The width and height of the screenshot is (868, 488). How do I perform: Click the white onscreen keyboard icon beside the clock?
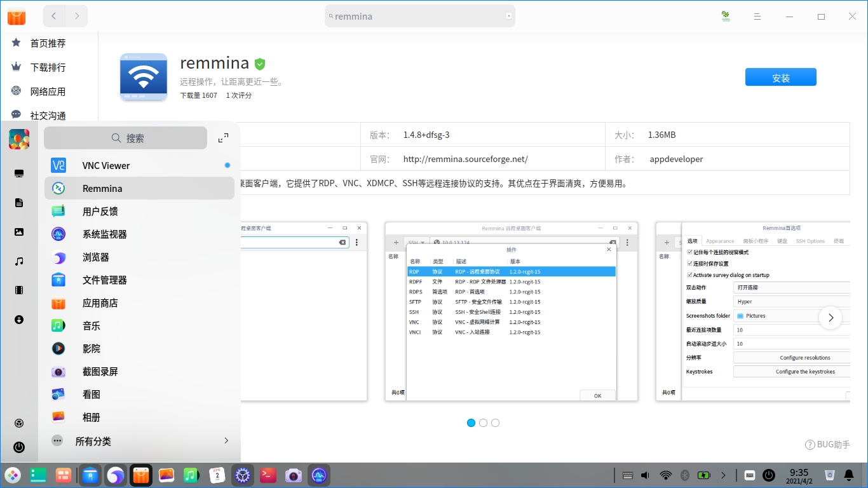click(x=750, y=475)
